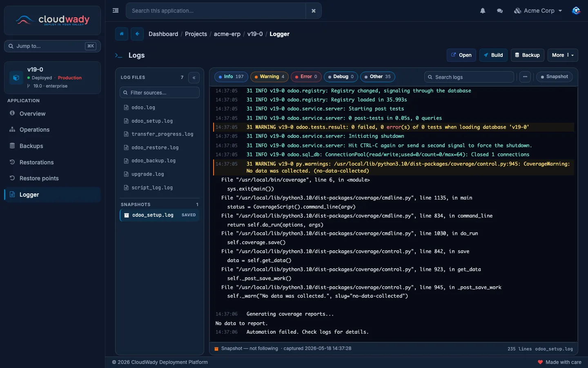
Task: Click the heart icon in footer
Action: (x=540, y=362)
